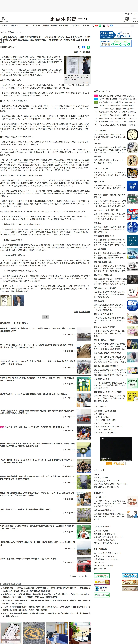138x644 pixels.
Task: Open news item 喜界町で住家全焼
Action: tap(28, 558)
